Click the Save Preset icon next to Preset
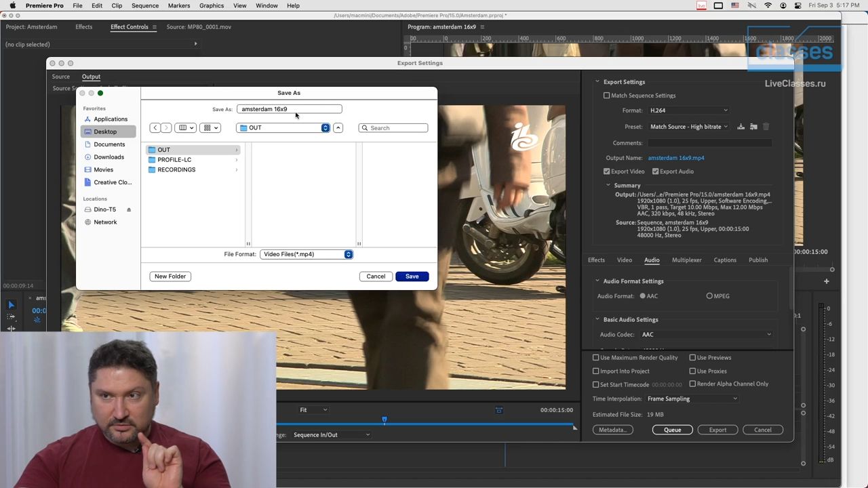 (741, 127)
